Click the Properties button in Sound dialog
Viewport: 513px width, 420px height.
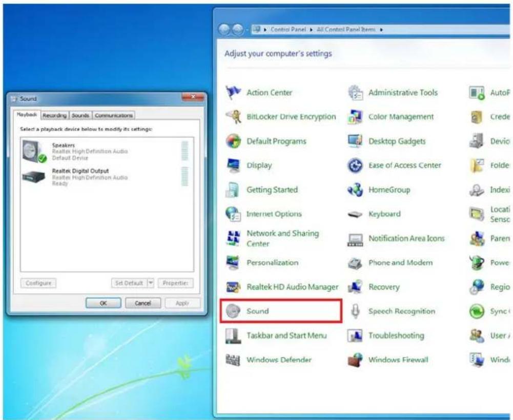[176, 283]
